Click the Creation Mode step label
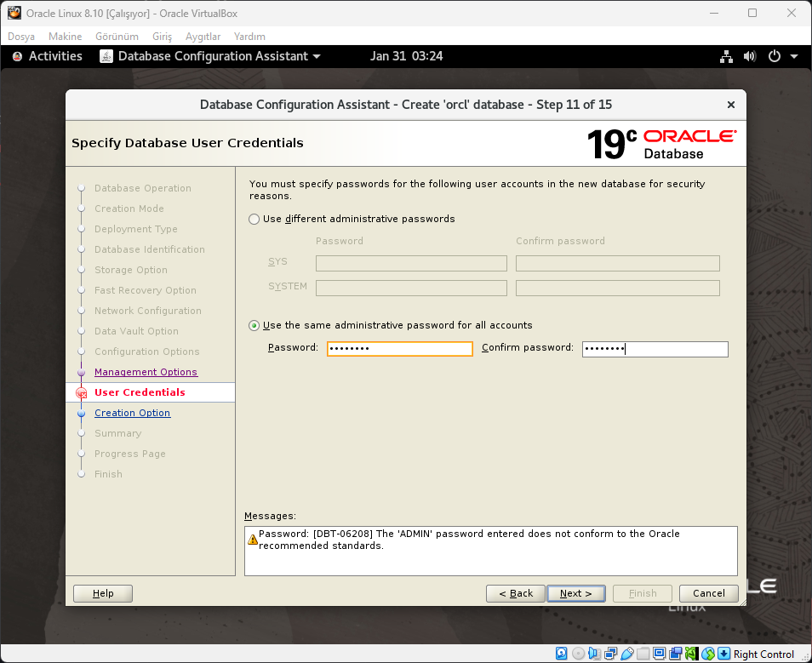The image size is (812, 663). tap(129, 209)
